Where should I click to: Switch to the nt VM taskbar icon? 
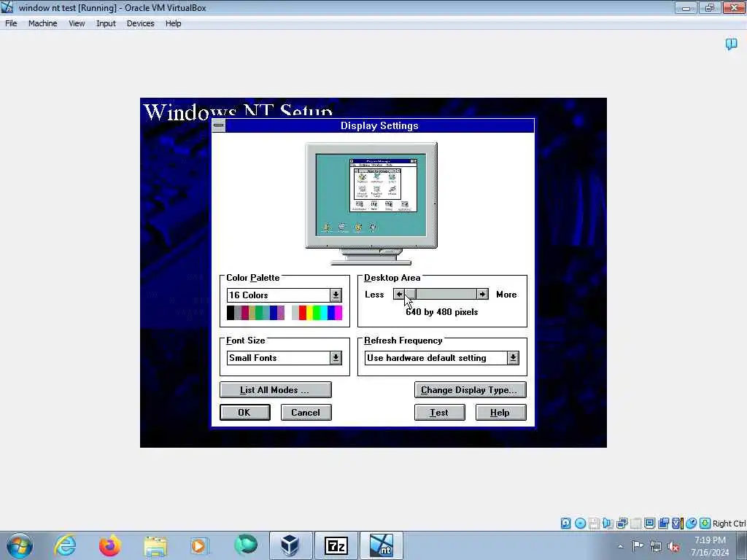click(381, 545)
